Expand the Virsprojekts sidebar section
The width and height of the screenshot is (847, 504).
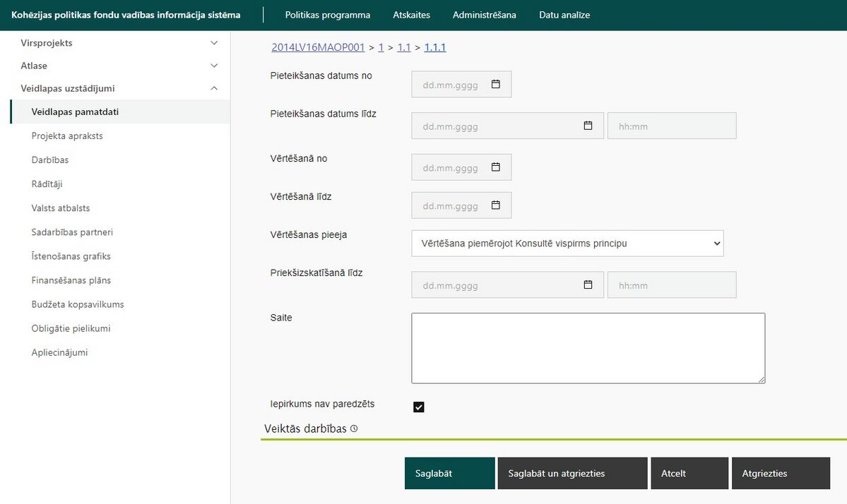click(119, 42)
